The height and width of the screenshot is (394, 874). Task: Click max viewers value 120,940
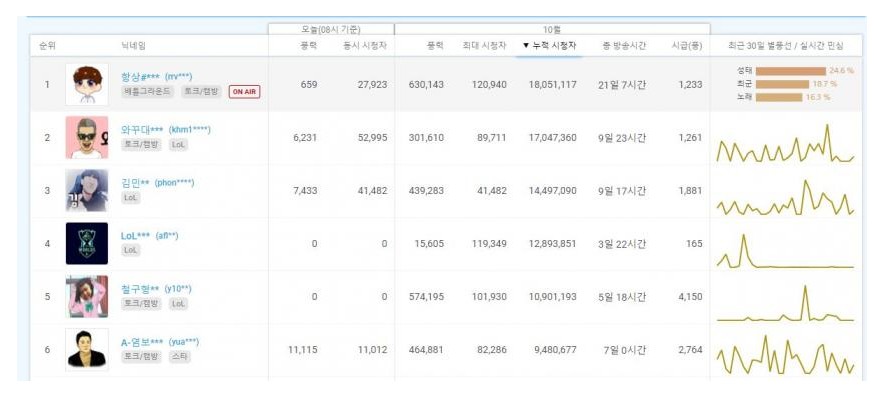[489, 85]
